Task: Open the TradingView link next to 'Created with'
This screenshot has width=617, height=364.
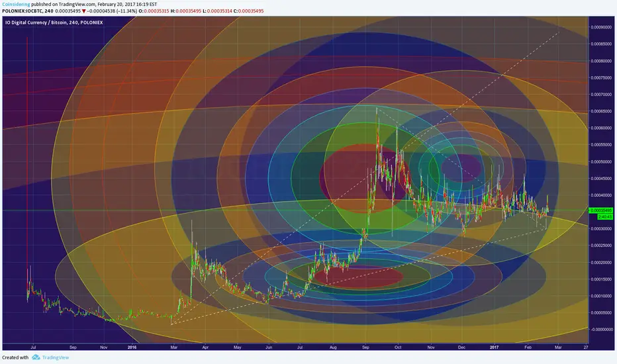Action: 56,357
